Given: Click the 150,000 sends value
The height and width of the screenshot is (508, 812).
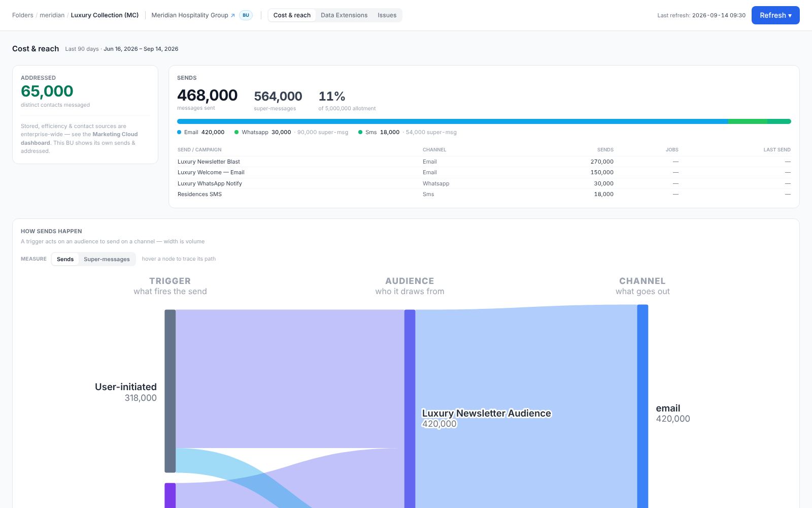Looking at the screenshot, I should point(602,172).
